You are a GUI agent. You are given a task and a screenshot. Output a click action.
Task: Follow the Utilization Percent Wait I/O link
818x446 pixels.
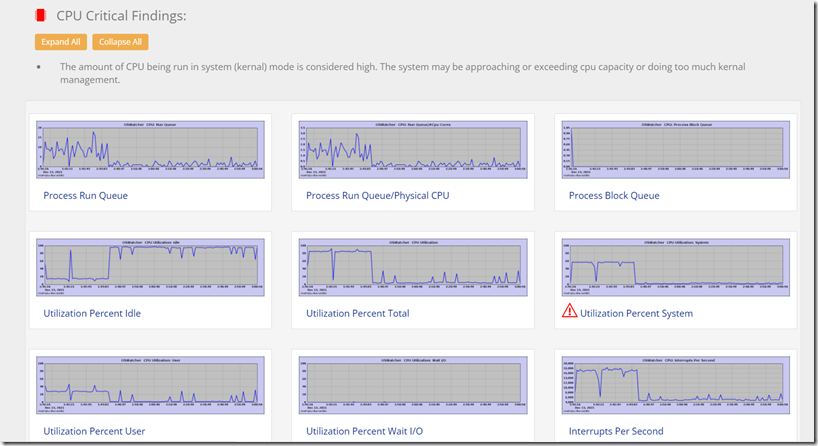364,431
